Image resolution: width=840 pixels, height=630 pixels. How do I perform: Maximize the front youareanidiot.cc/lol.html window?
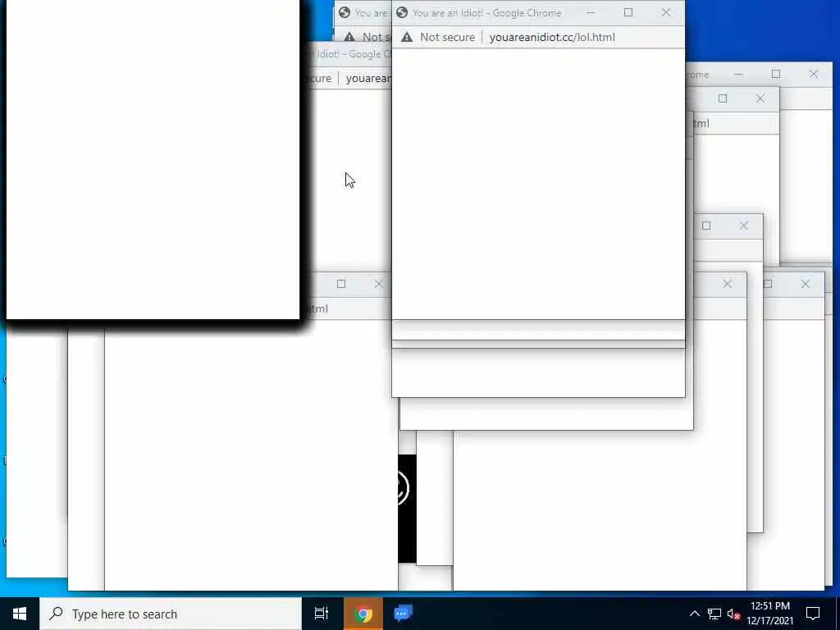coord(628,12)
